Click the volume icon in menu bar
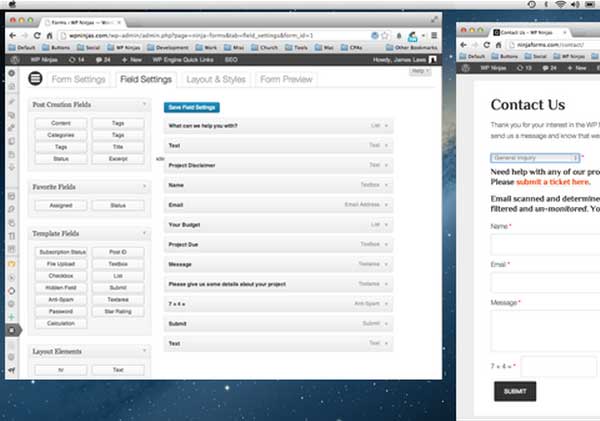The width and height of the screenshot is (600, 421). [575, 4]
